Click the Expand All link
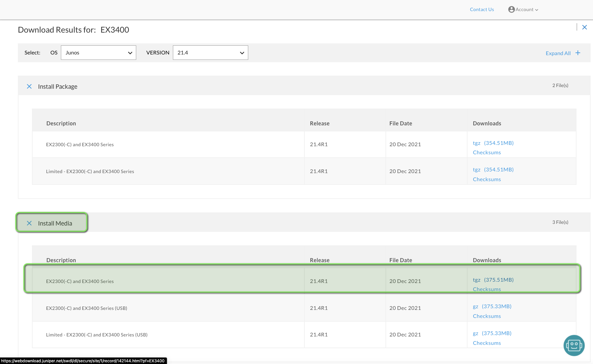 tap(558, 53)
